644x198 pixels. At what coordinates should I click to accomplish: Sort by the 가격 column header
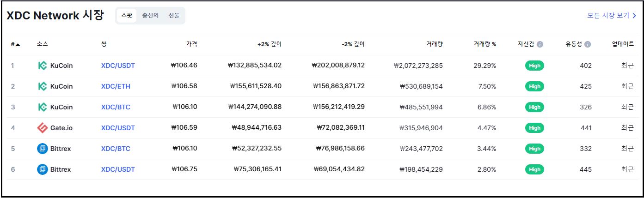coord(191,44)
